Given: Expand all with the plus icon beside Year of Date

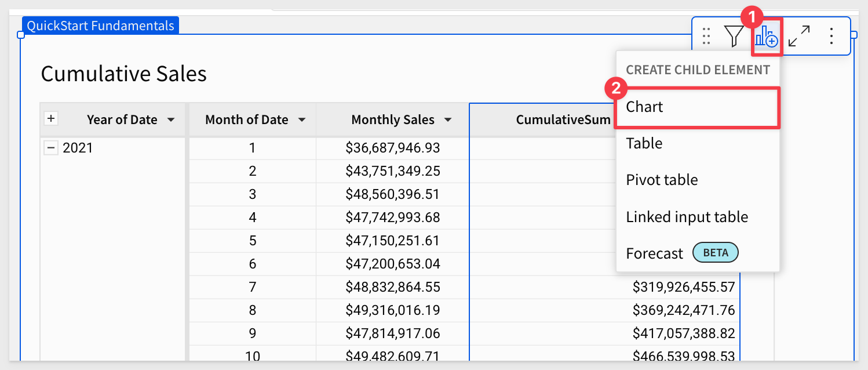Looking at the screenshot, I should coord(51,118).
